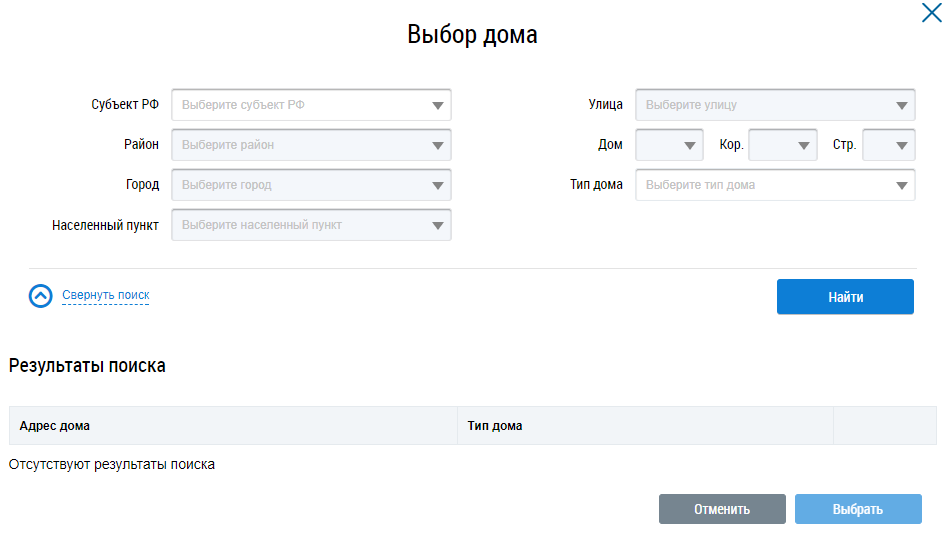944x540 pixels.
Task: Click inside the Выберите субъект РФ field
Action: point(300,105)
